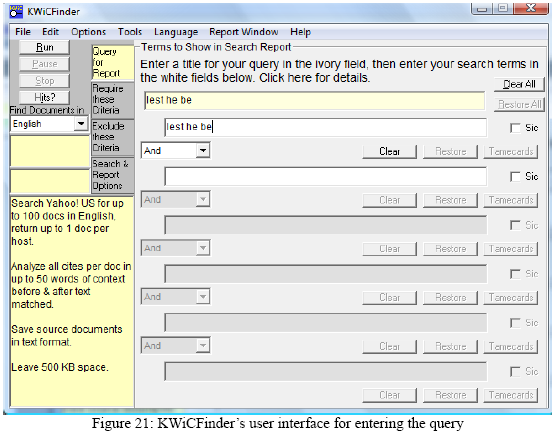
Task: Minimize the KWiCFinder window
Action: [x=482, y=8]
